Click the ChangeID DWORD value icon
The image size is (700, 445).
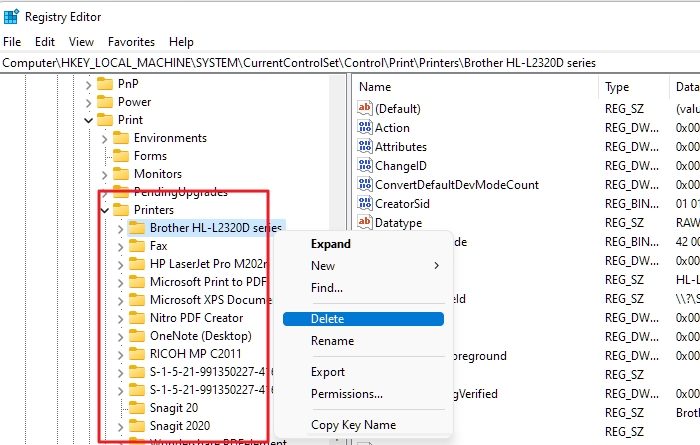tap(365, 165)
